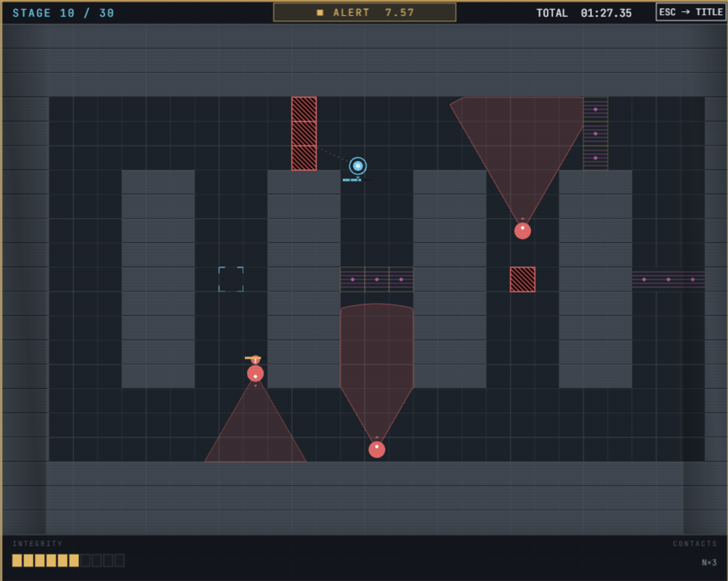Click the small red hatched block
Viewport: 728px width, 581px height.
[x=523, y=279]
